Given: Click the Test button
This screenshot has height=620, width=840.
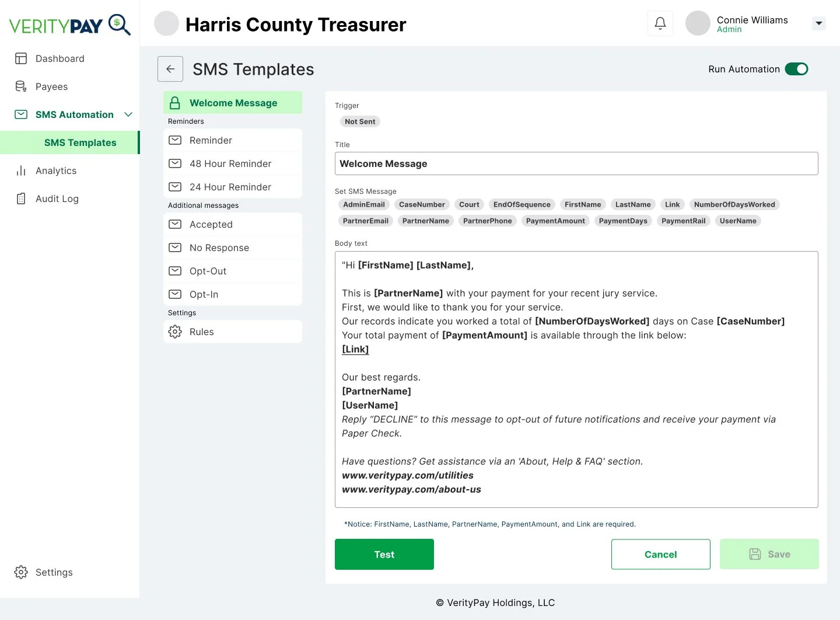Looking at the screenshot, I should pyautogui.click(x=384, y=554).
